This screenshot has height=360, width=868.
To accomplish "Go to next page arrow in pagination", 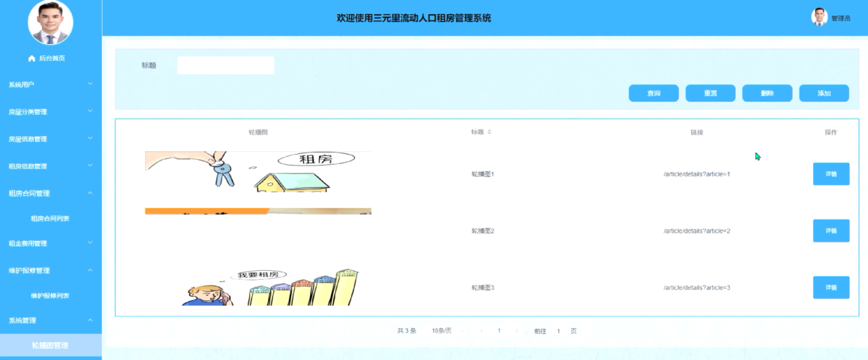I will (x=517, y=331).
